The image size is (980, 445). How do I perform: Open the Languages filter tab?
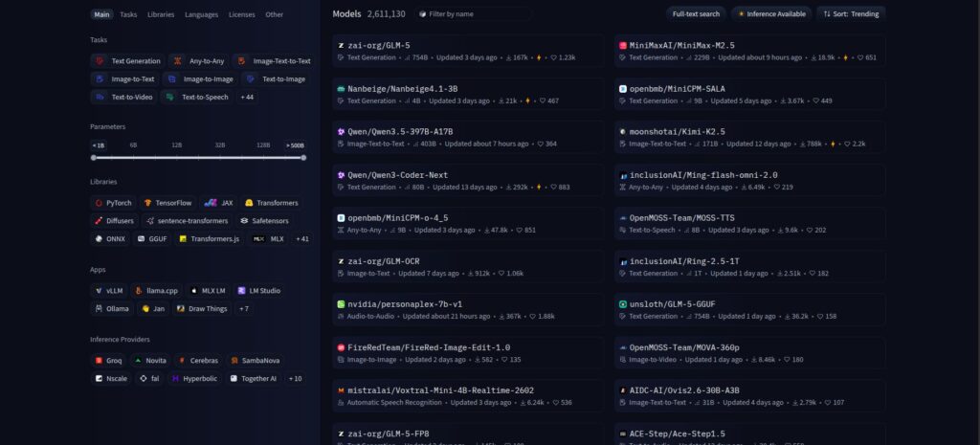[201, 14]
